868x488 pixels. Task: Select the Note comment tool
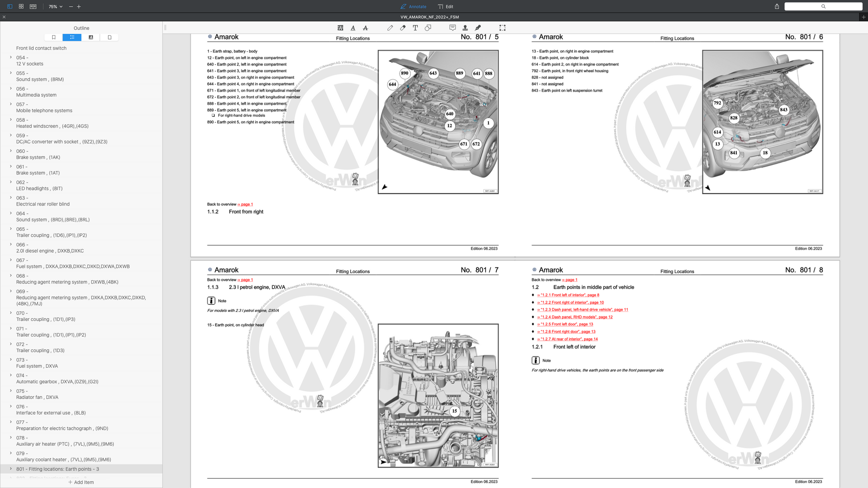452,28
